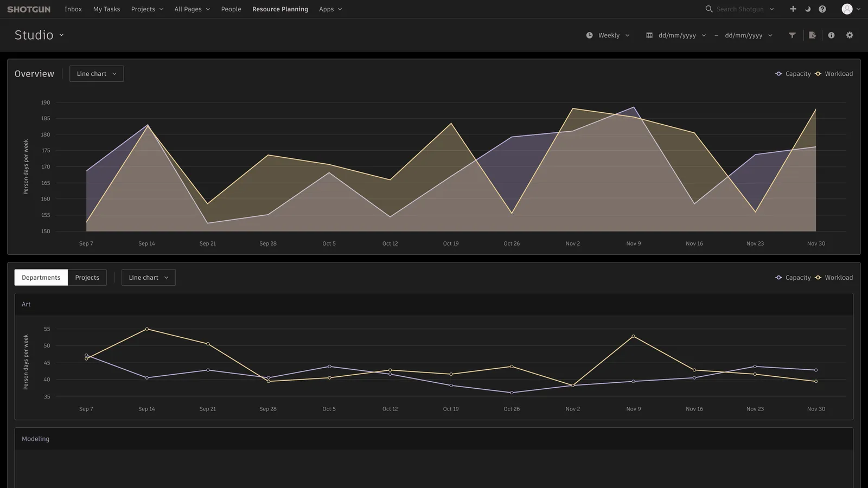Click Workload point at Sep 21 in Art chart
This screenshot has width=868, height=488.
click(208, 344)
